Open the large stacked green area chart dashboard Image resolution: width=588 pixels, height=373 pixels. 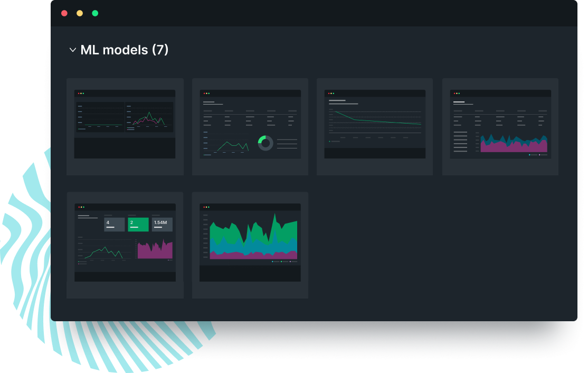pos(250,245)
